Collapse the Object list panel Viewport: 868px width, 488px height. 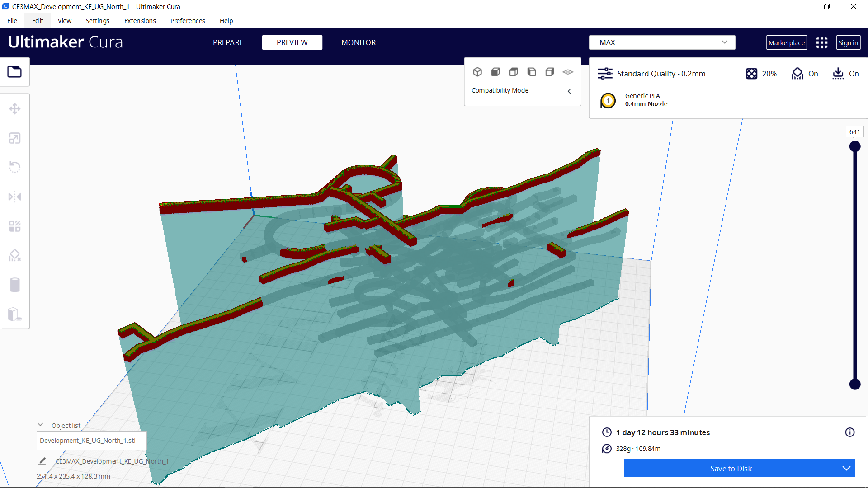click(40, 424)
